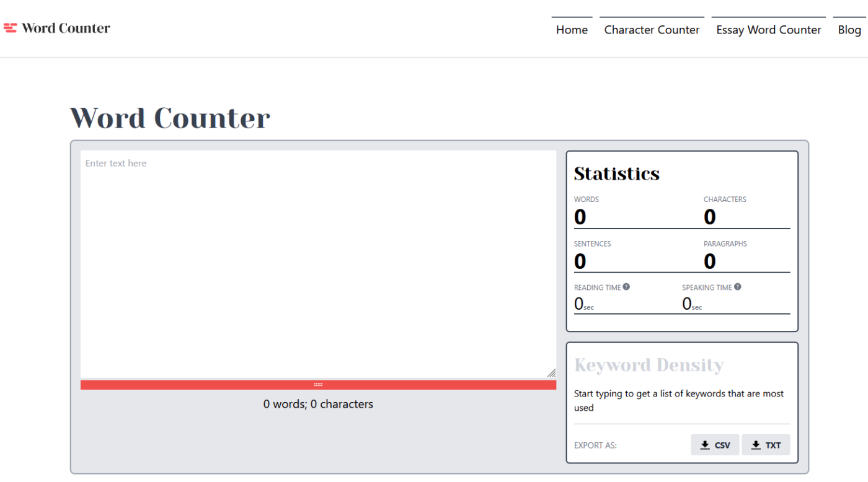
Task: Click the Speaking Time help question-mark icon
Action: pyautogui.click(x=737, y=287)
